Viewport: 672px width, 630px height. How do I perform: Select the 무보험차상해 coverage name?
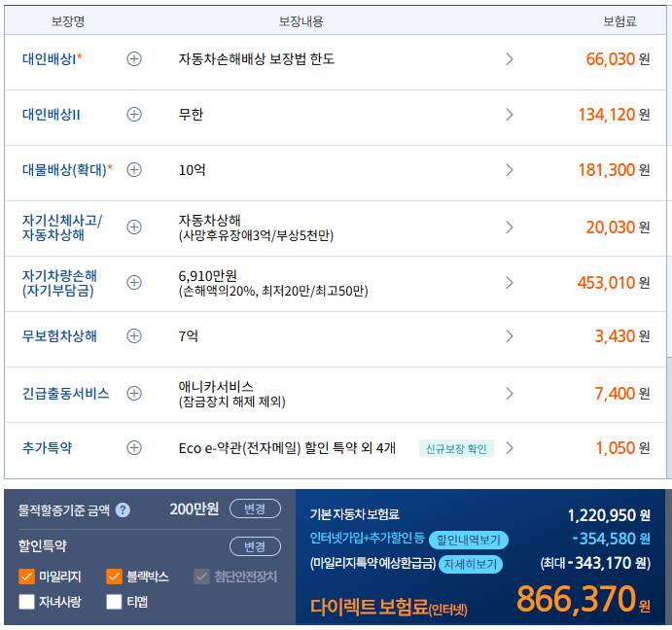coord(59,336)
